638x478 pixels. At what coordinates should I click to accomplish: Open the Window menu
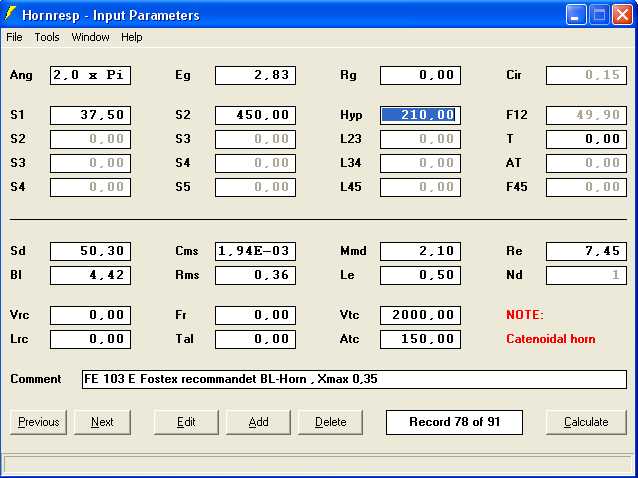pyautogui.click(x=90, y=37)
